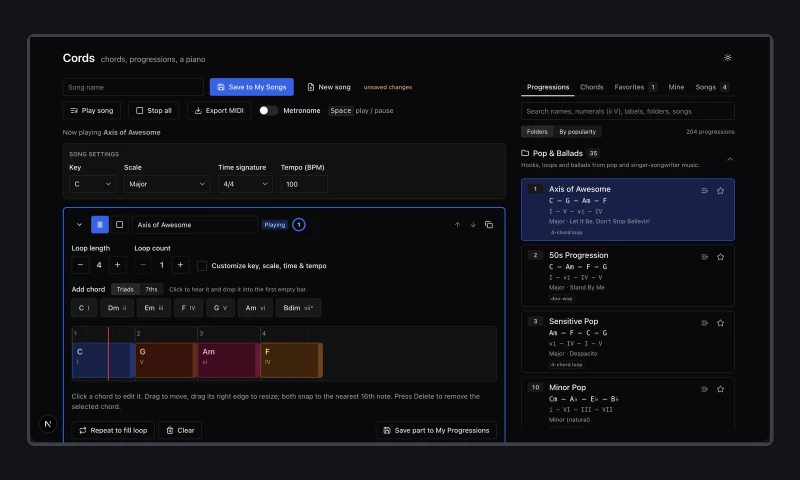Click the loop indicator circle showing 1
800x480 pixels.
coord(299,224)
